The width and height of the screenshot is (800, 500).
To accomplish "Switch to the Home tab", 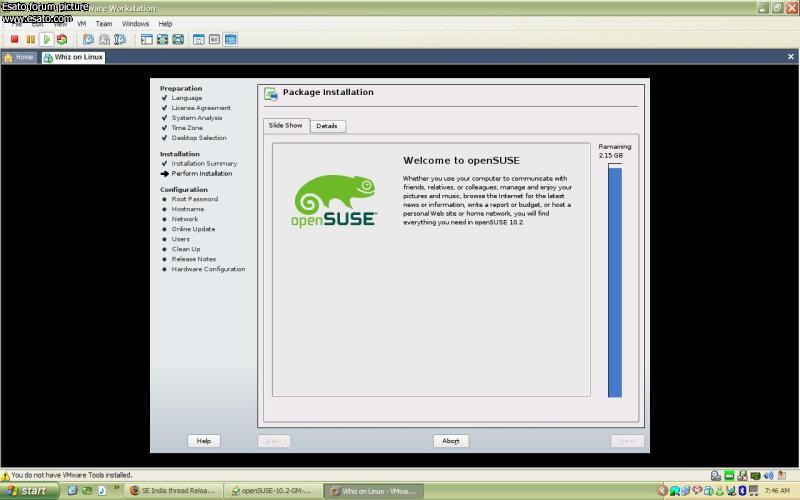I will [19, 57].
